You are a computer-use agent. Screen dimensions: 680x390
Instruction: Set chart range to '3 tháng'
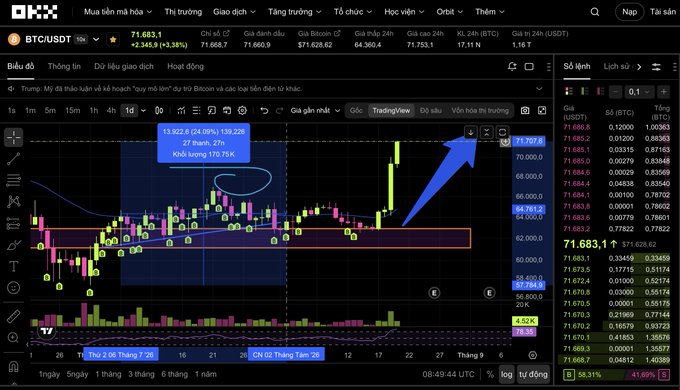pyautogui.click(x=141, y=374)
